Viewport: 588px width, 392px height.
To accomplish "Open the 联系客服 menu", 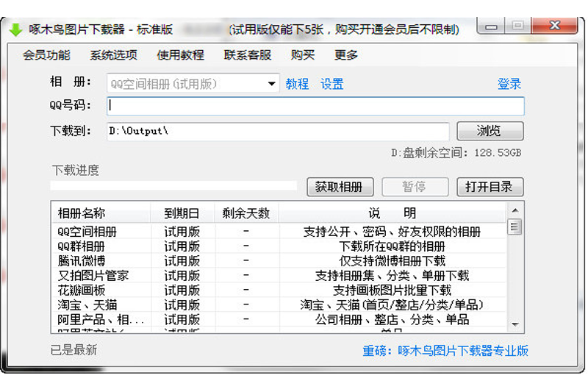I will coord(248,55).
